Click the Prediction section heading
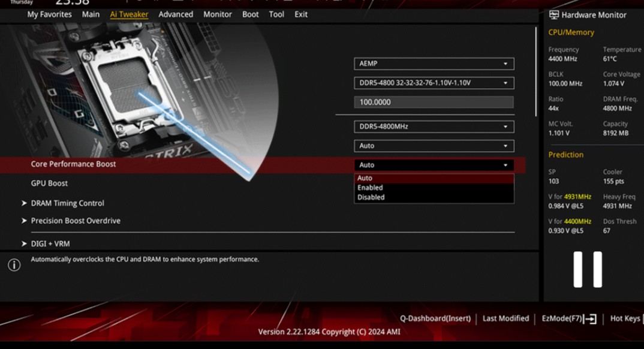Viewport: 644px width, 349px height. click(x=565, y=155)
